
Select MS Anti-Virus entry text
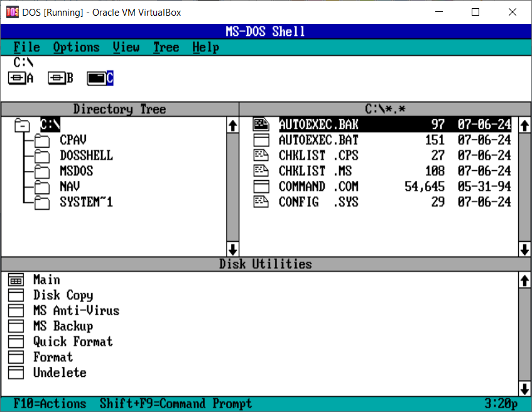[77, 310]
